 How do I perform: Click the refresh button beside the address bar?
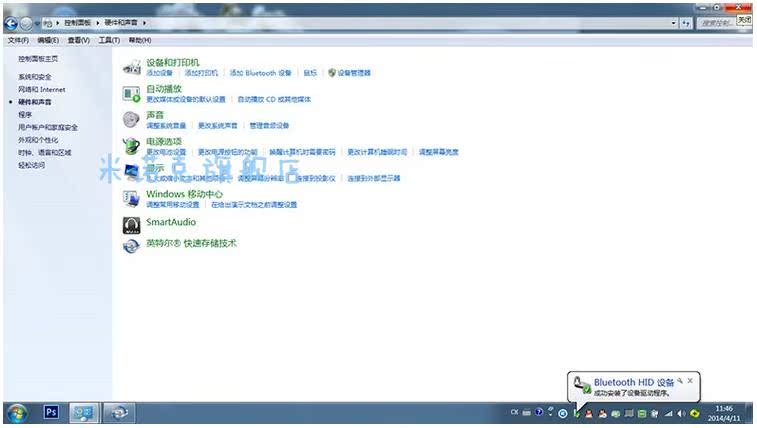pyautogui.click(x=686, y=23)
